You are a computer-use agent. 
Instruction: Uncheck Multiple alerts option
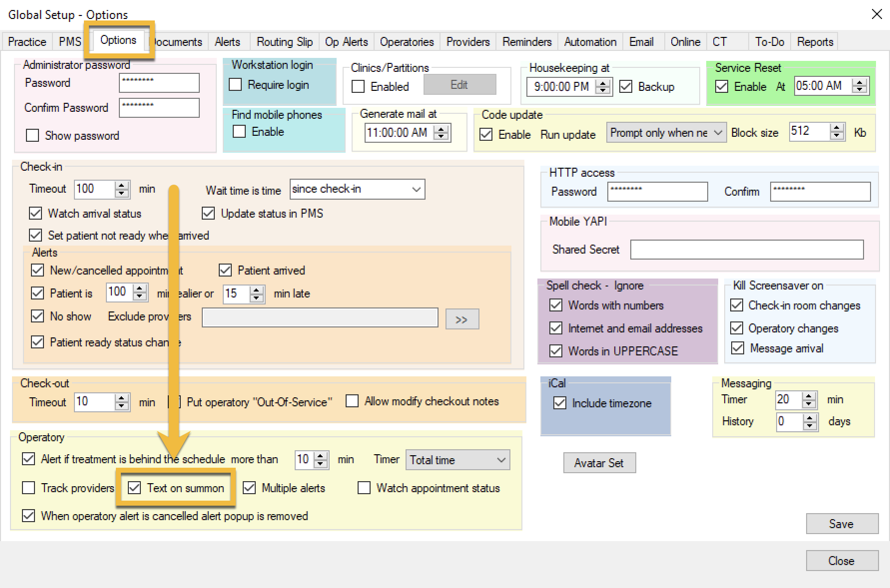tap(249, 488)
